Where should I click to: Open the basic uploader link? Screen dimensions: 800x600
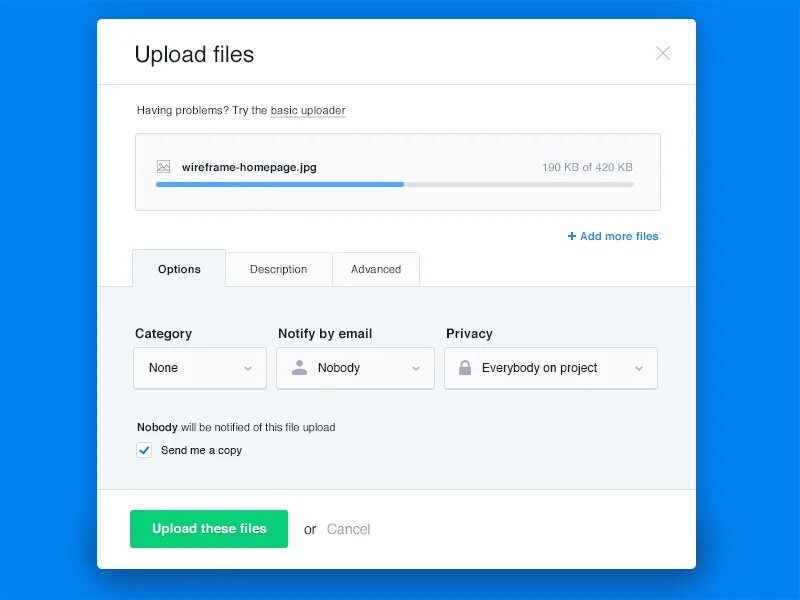click(308, 110)
